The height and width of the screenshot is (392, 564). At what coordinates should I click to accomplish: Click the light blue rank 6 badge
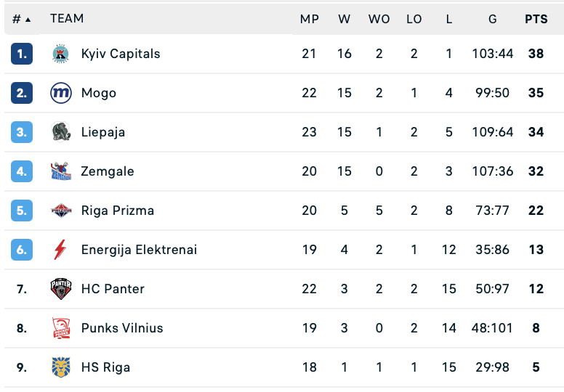22,250
